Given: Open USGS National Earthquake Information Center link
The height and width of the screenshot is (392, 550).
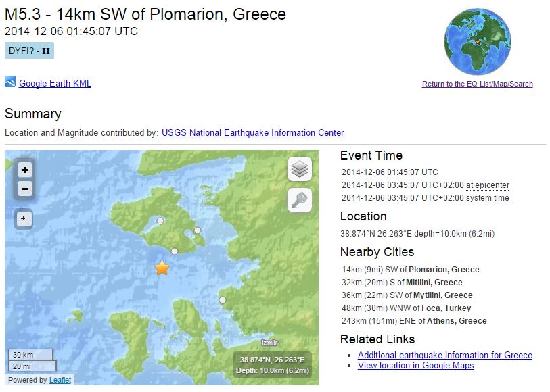Looking at the screenshot, I should [252, 133].
